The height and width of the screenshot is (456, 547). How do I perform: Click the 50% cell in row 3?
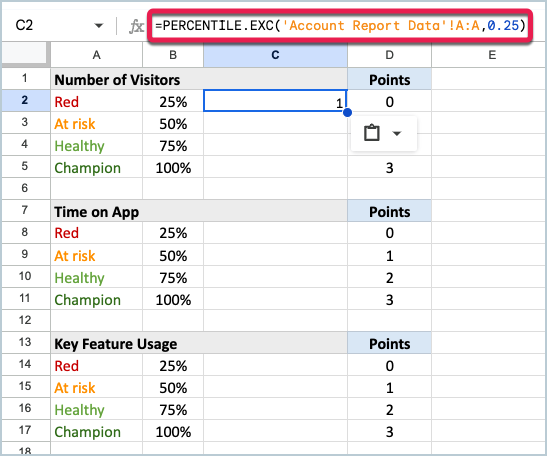[x=173, y=124]
